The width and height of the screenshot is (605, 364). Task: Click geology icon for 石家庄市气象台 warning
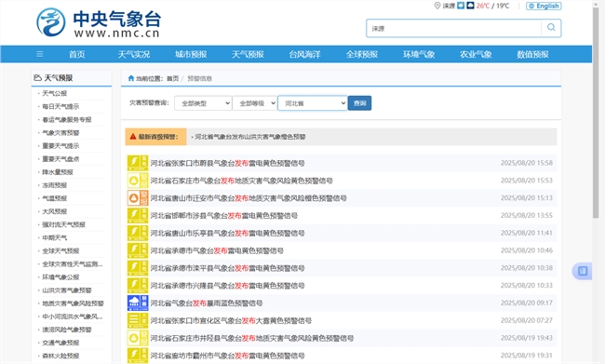(138, 181)
